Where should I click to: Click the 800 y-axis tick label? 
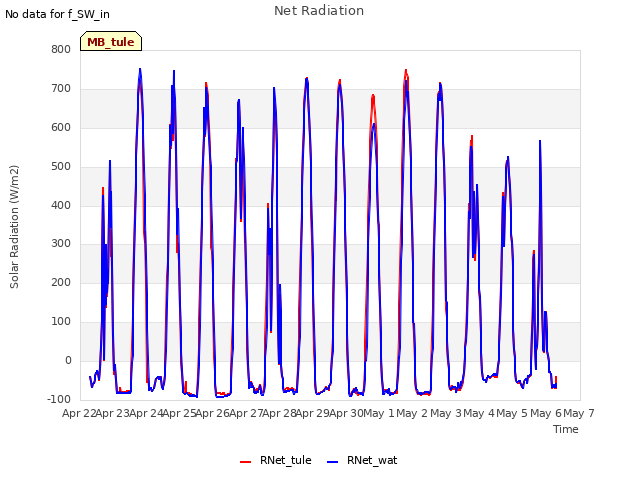click(x=61, y=49)
